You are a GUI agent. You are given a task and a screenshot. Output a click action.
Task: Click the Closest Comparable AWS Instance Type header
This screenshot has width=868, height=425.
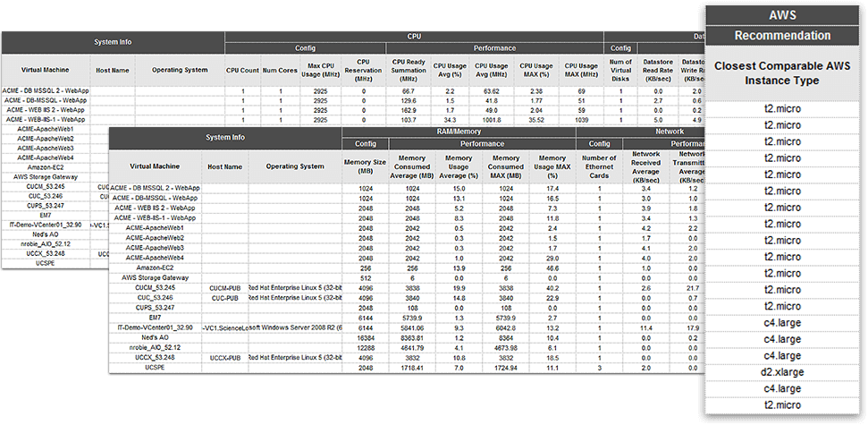[782, 73]
